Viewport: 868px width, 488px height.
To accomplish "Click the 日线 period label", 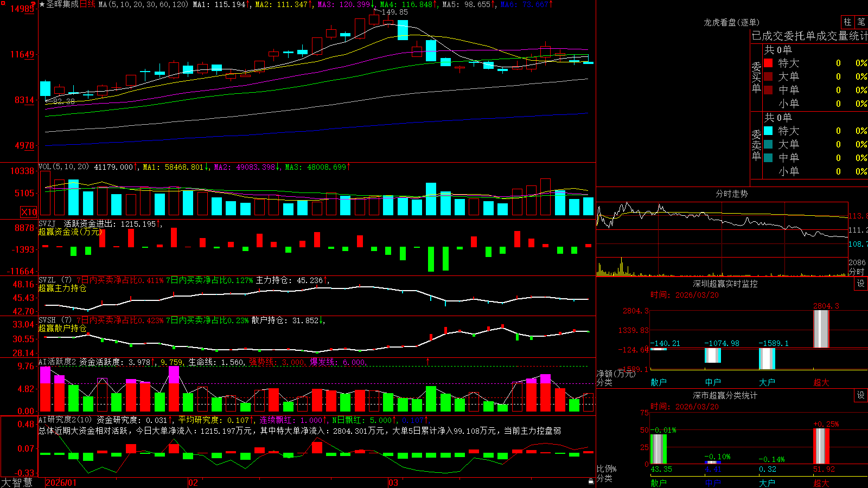I will (x=87, y=4).
